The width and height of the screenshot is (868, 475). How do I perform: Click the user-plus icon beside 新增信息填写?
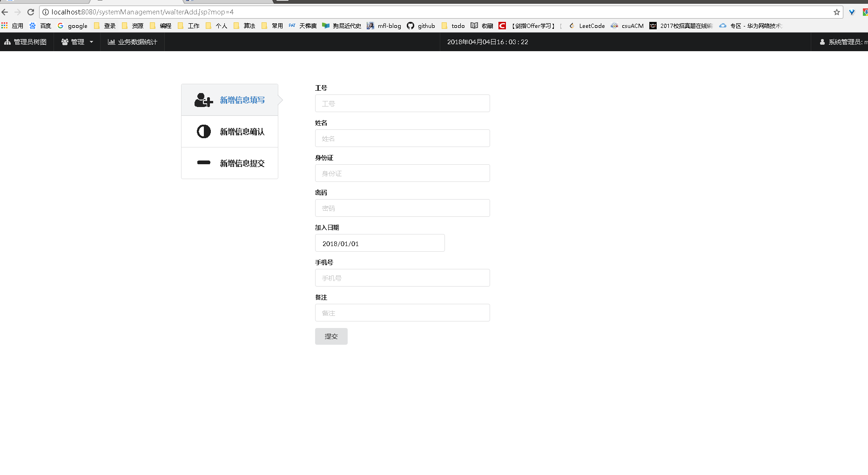(x=204, y=100)
